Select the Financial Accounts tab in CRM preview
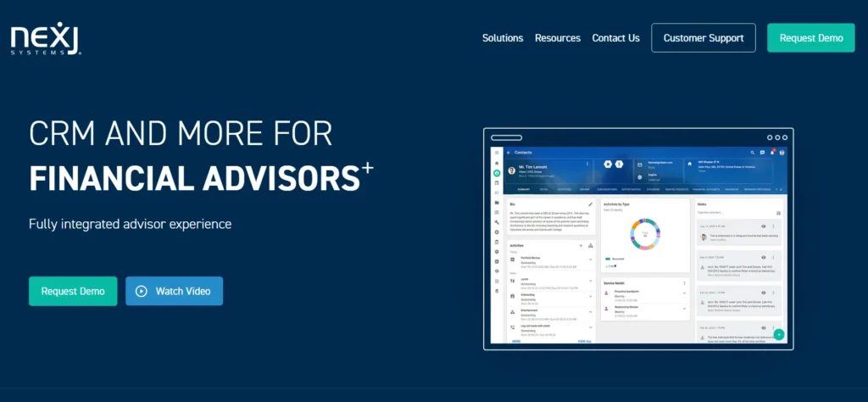 [706, 189]
